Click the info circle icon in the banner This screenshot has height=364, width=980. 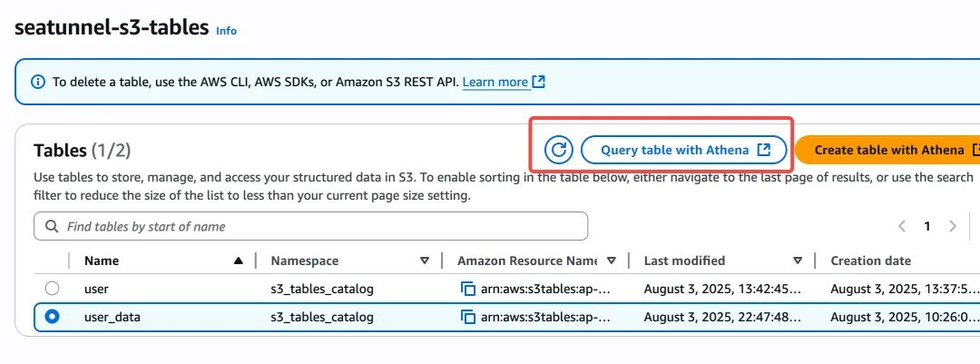point(38,82)
